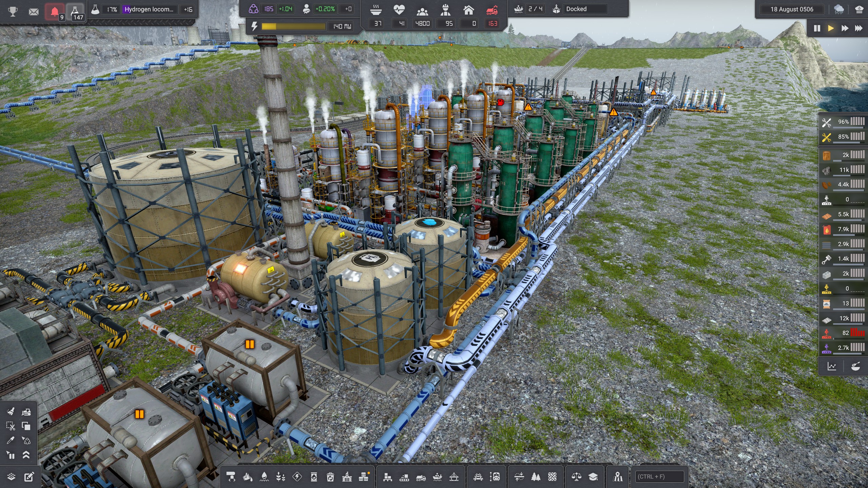868x488 pixels.
Task: Select the copy tool icon
Action: tap(26, 426)
